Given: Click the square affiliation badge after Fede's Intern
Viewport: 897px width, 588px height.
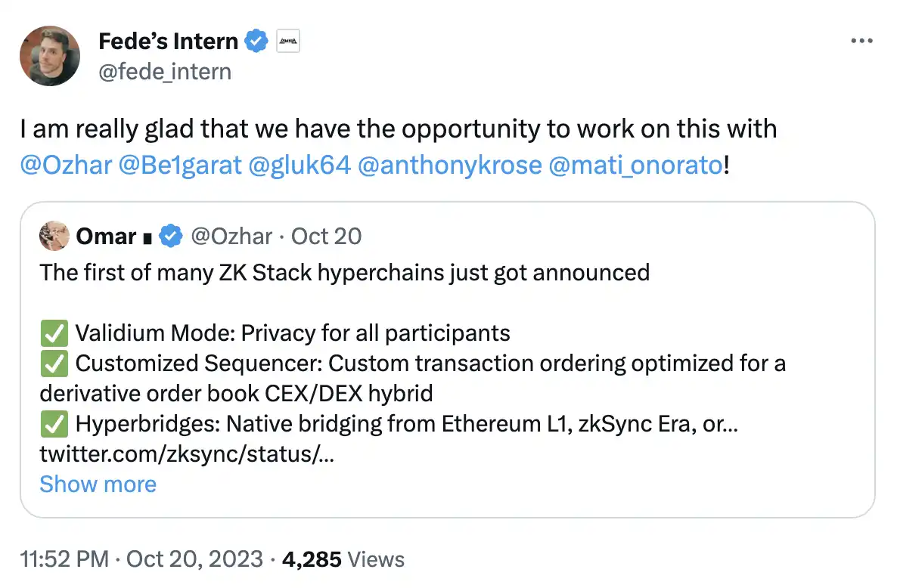Looking at the screenshot, I should [x=289, y=42].
